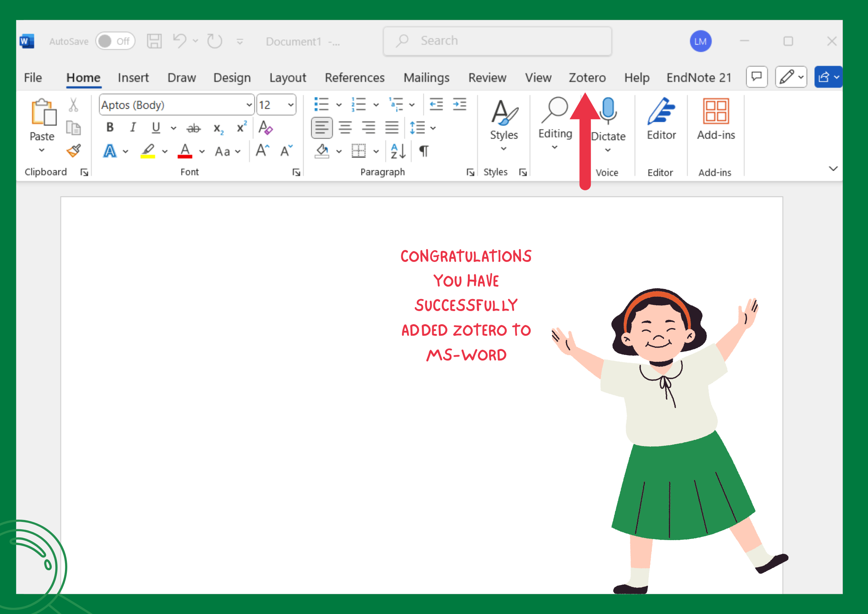Collapse the ribbon with chevron

(833, 168)
